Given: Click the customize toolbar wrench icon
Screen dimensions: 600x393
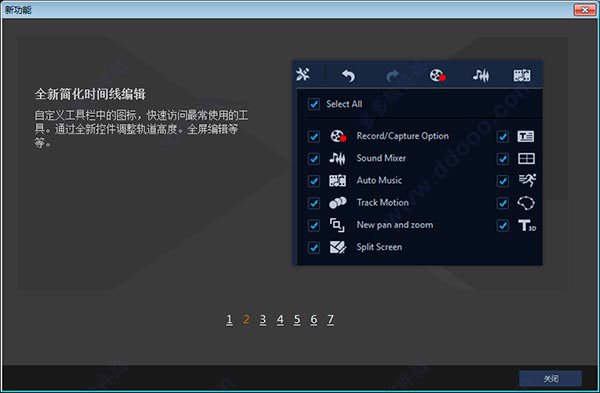Looking at the screenshot, I should pos(303,74).
